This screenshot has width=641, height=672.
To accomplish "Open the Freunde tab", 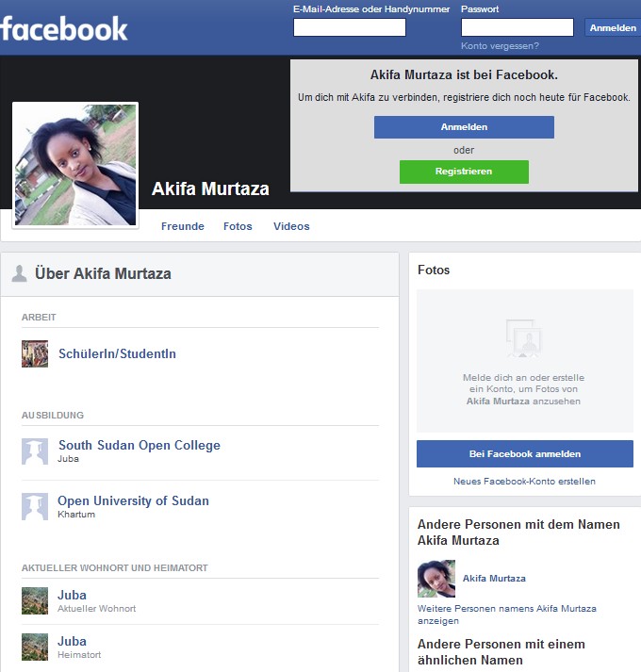I will pos(183,226).
